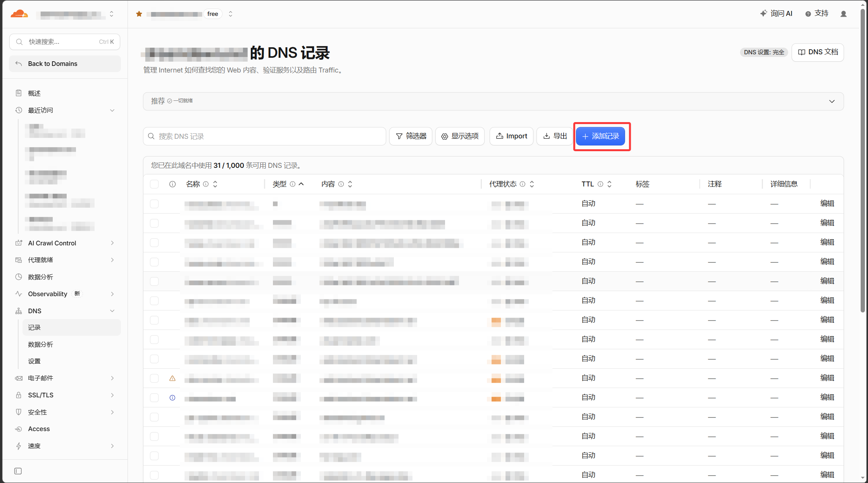Click info icon next to 代理状态 column

click(x=523, y=184)
